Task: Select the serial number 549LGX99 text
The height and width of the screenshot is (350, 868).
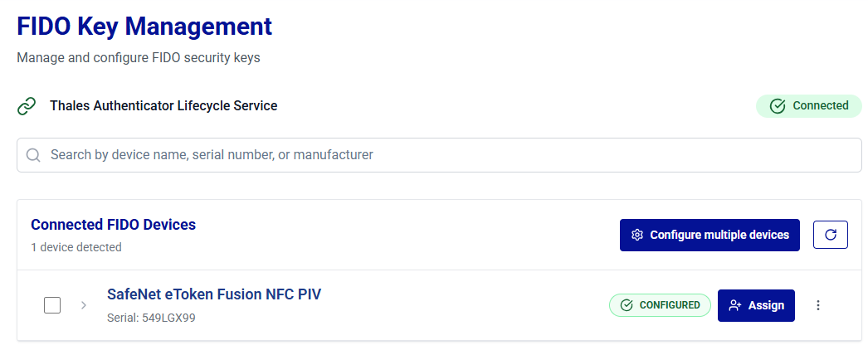Action: point(151,318)
